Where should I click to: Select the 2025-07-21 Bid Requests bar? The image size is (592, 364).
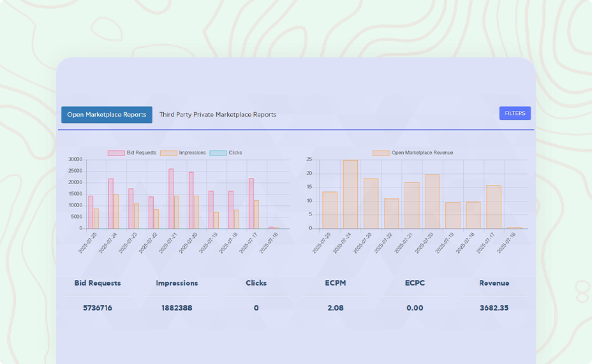(171, 199)
